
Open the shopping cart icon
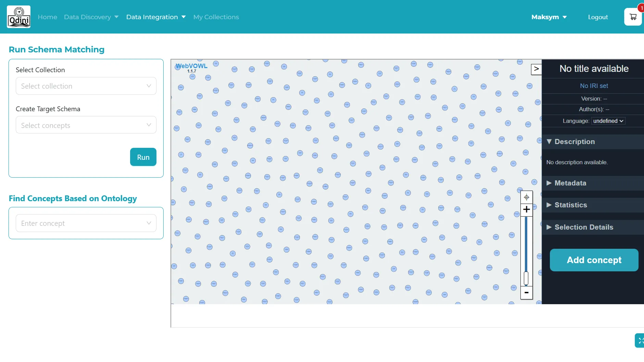click(x=633, y=17)
